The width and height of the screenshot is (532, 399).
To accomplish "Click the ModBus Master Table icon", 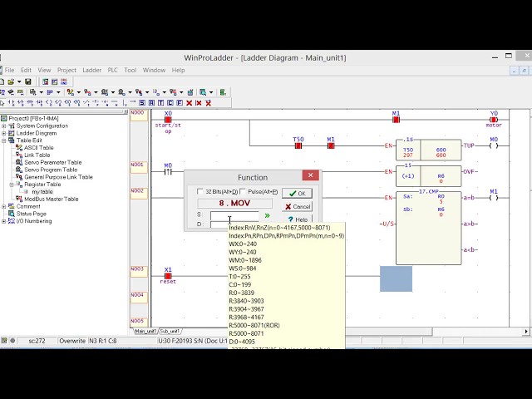I will coord(19,199).
